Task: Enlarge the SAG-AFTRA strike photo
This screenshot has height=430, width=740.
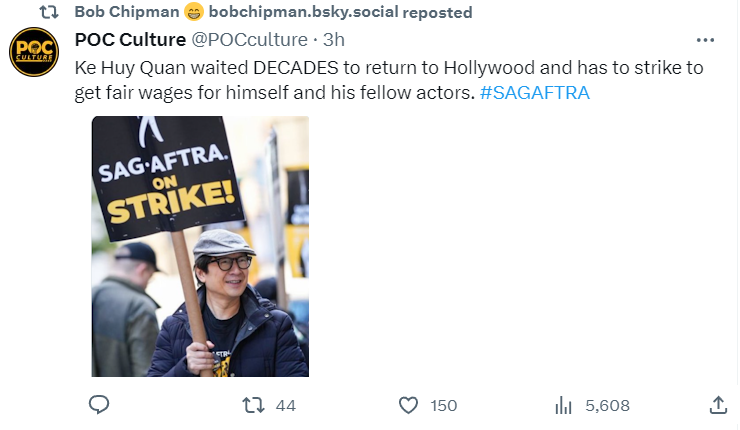Action: click(200, 246)
